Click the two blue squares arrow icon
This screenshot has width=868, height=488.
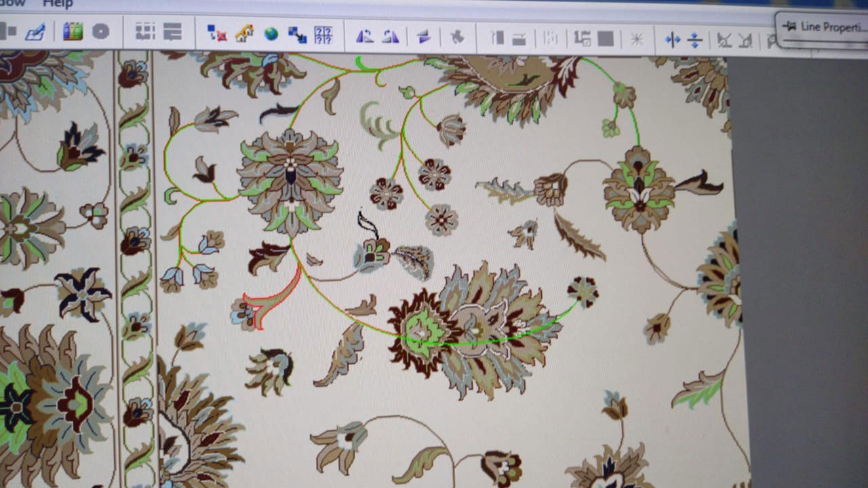pos(297,35)
